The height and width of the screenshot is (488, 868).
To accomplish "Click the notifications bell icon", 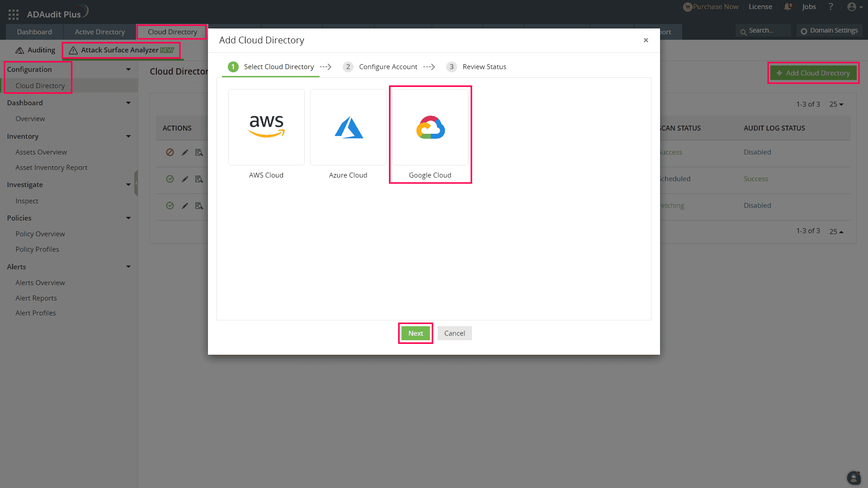I will pyautogui.click(x=788, y=7).
